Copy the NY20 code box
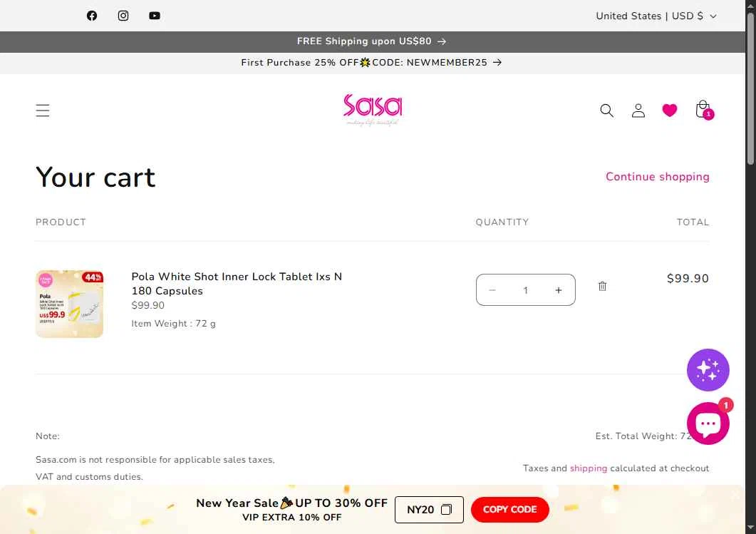 pos(429,510)
